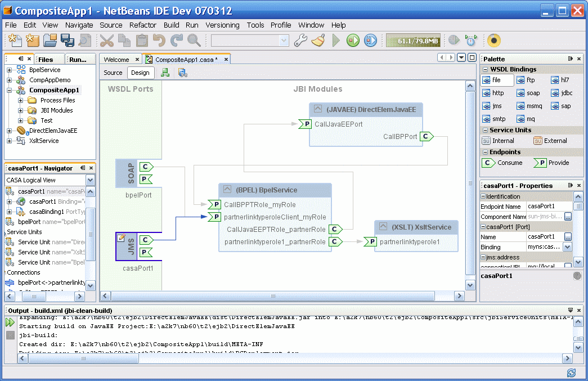The image size is (588, 381).
Task: Click the Redo arrow icon
Action: (177, 41)
